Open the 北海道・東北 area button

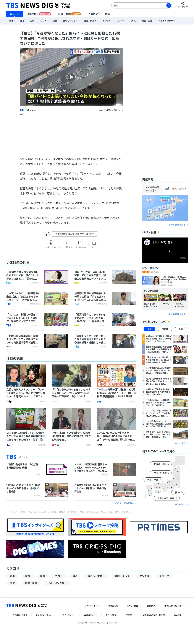(x=161, y=464)
